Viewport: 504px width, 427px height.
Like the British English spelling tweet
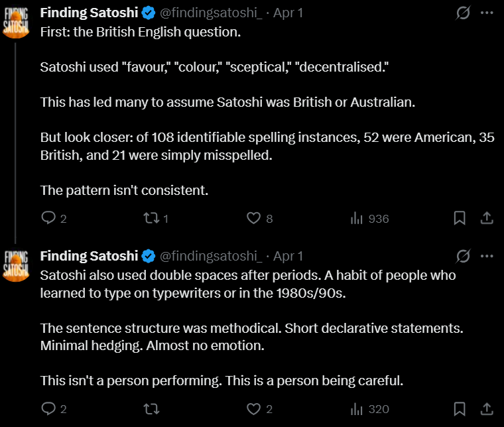(253, 218)
